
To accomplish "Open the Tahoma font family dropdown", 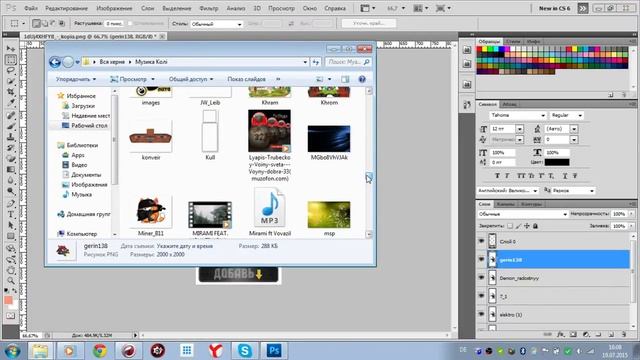I will (x=518, y=116).
